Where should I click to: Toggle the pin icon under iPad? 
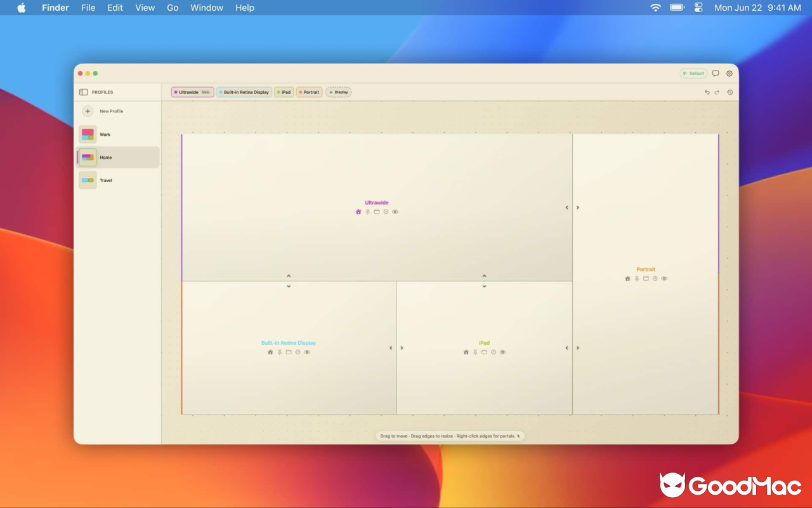point(475,352)
